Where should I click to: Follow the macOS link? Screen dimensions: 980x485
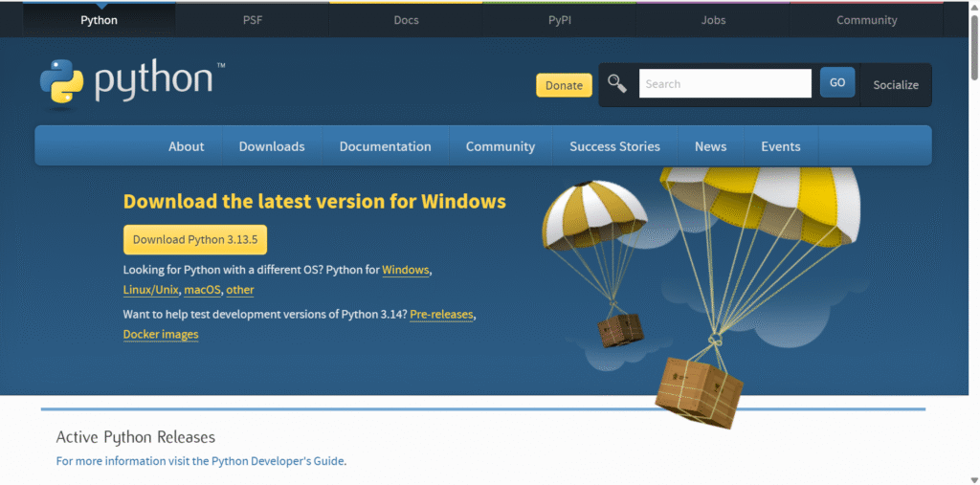click(x=203, y=290)
